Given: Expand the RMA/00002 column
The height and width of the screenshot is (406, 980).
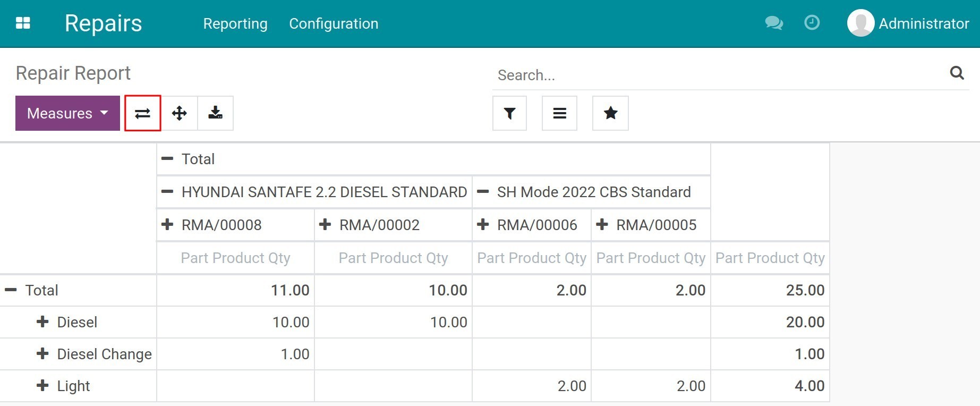Looking at the screenshot, I should coord(325,224).
